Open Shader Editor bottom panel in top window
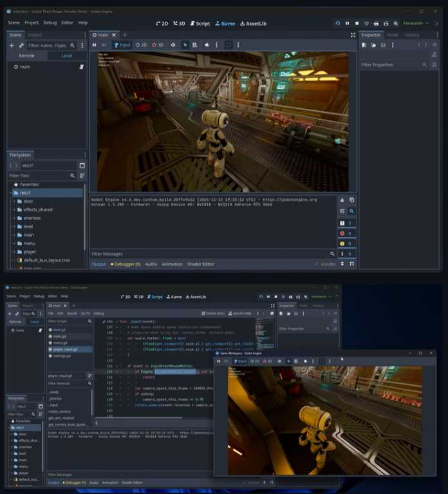The width and height of the screenshot is (448, 494). point(201,264)
